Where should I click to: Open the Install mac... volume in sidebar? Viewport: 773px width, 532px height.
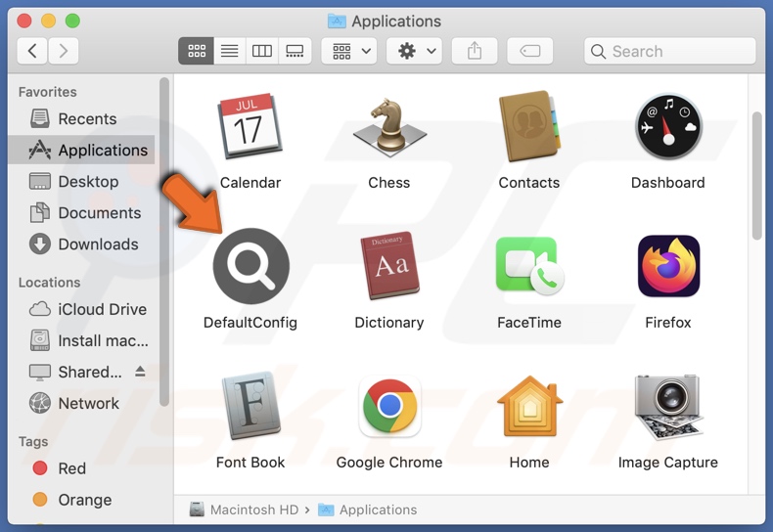82,340
